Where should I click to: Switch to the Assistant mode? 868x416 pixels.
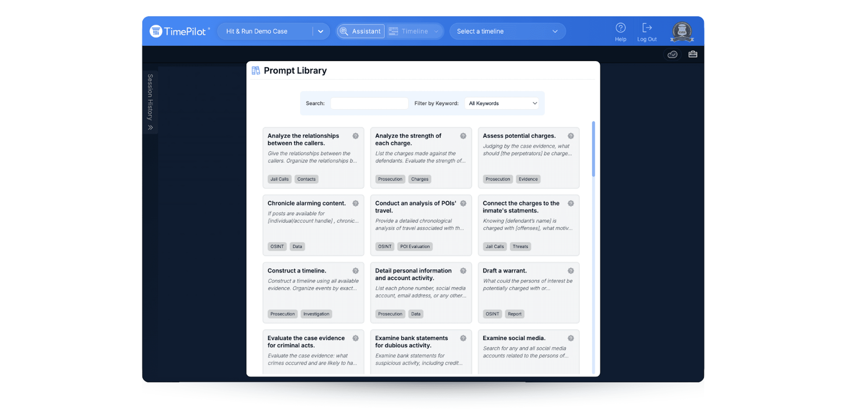361,31
